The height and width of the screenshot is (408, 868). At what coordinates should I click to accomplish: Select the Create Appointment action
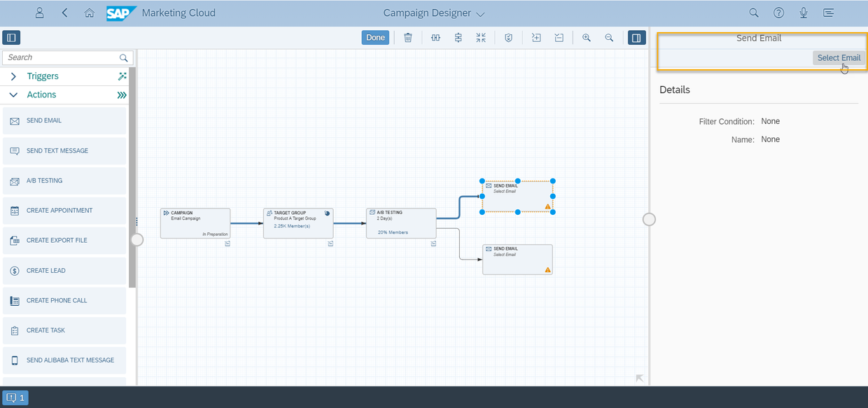(x=64, y=211)
